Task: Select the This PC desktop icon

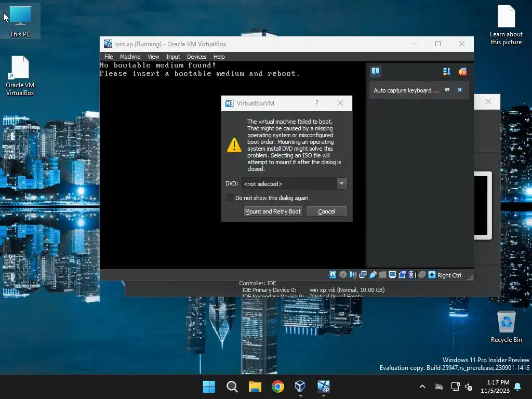Action: pos(20,21)
